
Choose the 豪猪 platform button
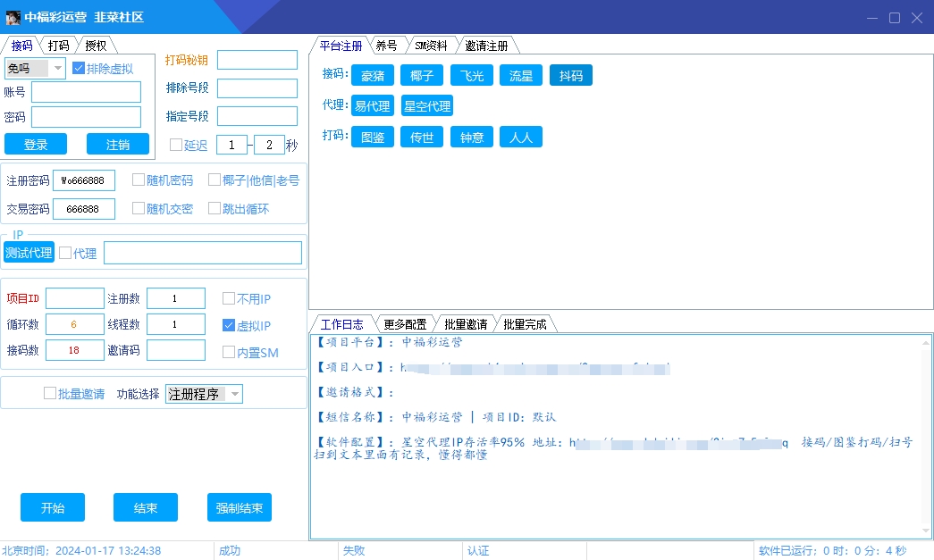[x=373, y=76]
